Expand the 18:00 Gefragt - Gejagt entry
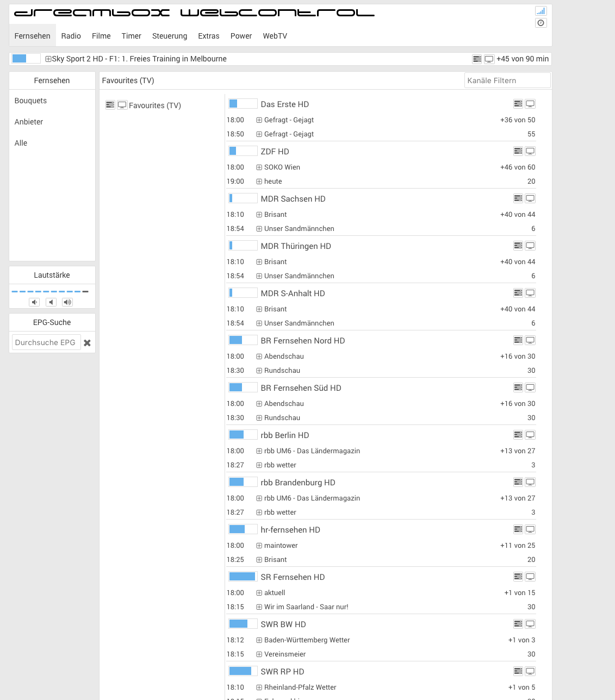615x700 pixels. coord(259,120)
